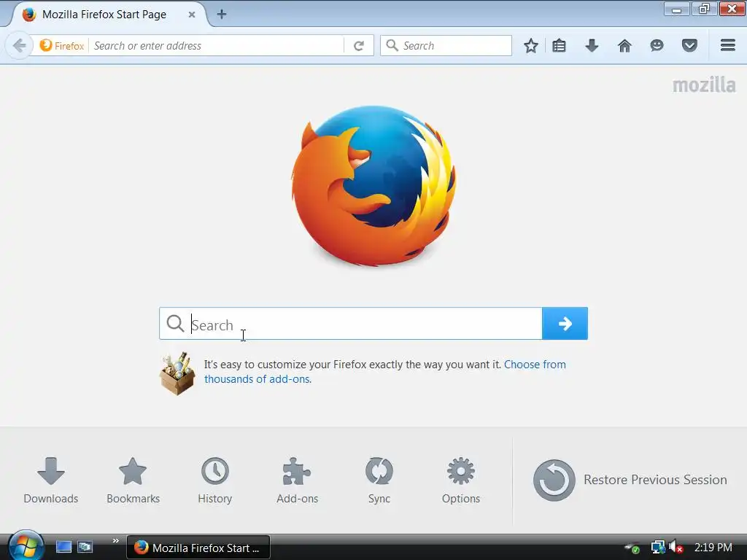Show your bookmarks list icon
This screenshot has height=560, width=747.
click(560, 46)
